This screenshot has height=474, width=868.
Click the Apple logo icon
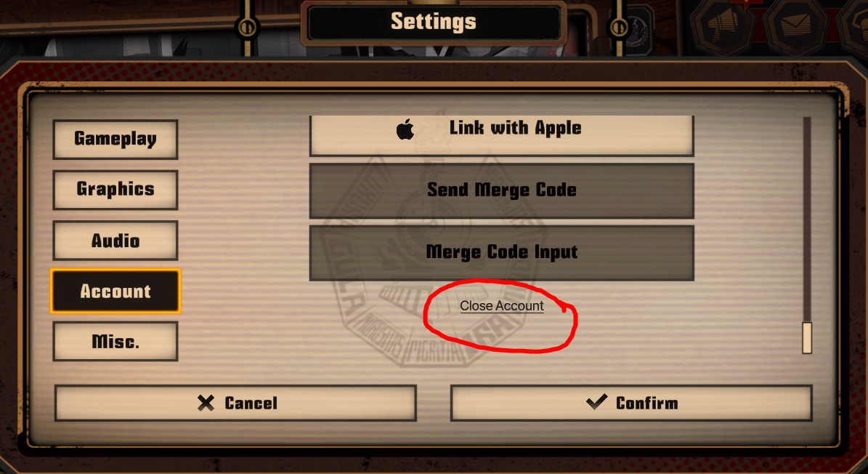coord(405,129)
